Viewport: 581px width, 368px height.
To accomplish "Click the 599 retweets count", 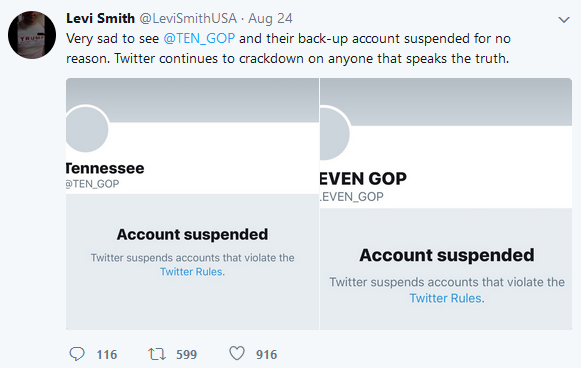I will click(x=186, y=355).
